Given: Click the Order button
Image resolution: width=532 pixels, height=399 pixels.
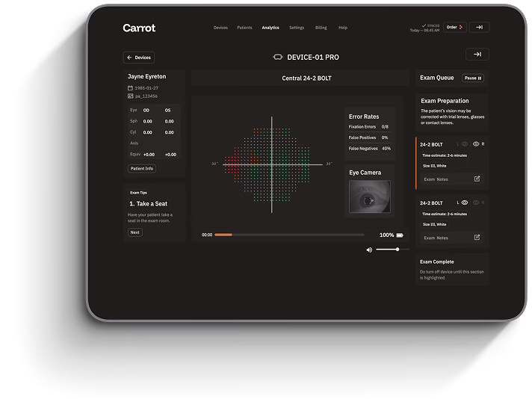Looking at the screenshot, I should [x=454, y=27].
